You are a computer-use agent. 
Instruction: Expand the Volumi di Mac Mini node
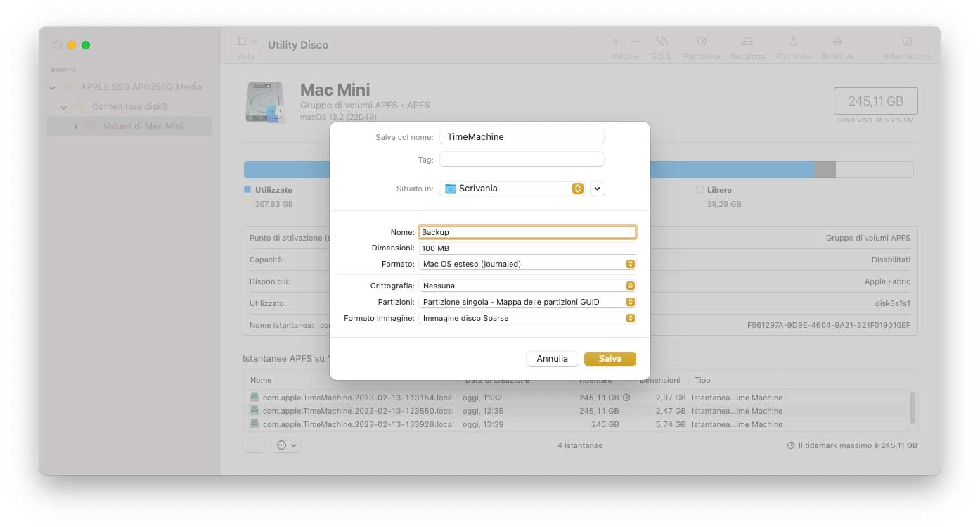pos(75,127)
